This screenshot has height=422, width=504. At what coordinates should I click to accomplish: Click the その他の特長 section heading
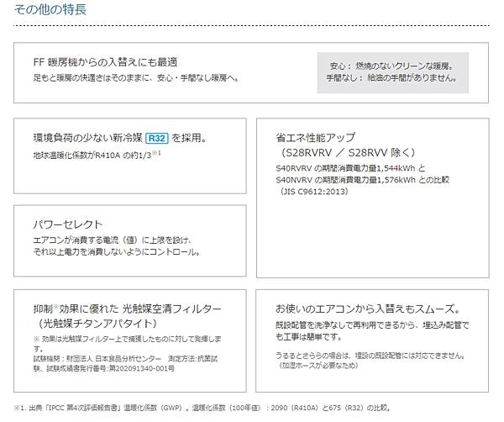pos(50,9)
